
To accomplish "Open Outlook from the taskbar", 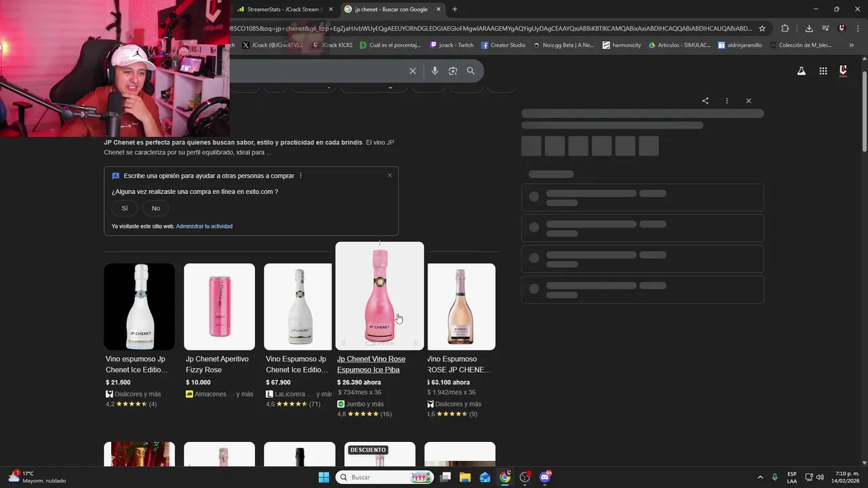I will pos(485,477).
